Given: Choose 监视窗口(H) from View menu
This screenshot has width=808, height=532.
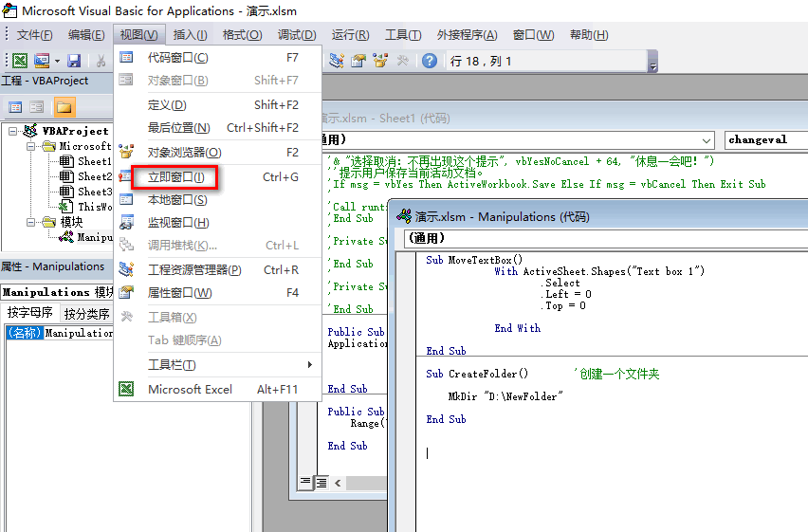Looking at the screenshot, I should point(217,223).
